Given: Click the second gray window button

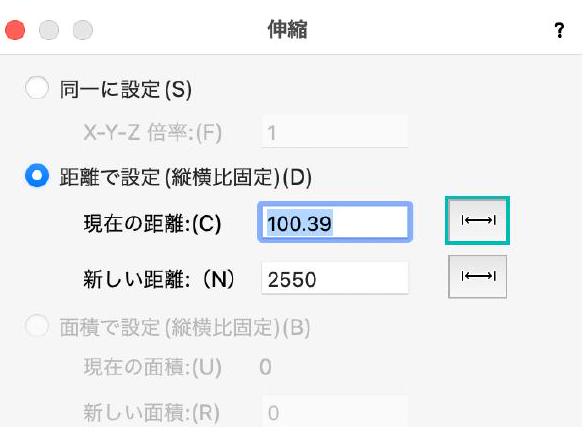Looking at the screenshot, I should [x=82, y=30].
